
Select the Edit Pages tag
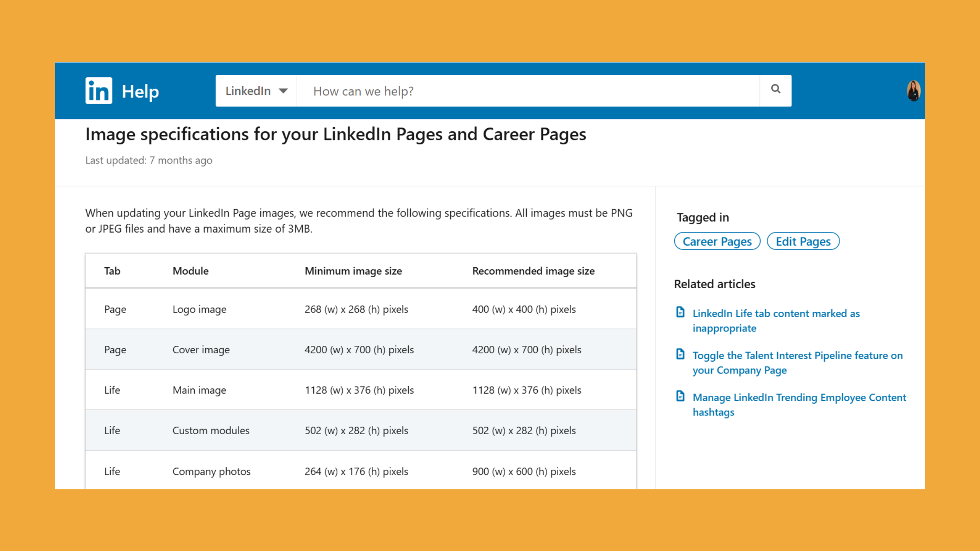803,241
